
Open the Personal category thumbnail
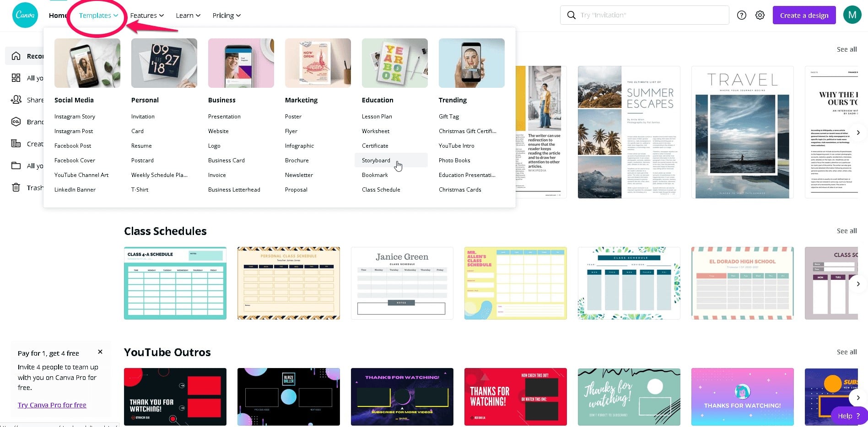click(164, 63)
